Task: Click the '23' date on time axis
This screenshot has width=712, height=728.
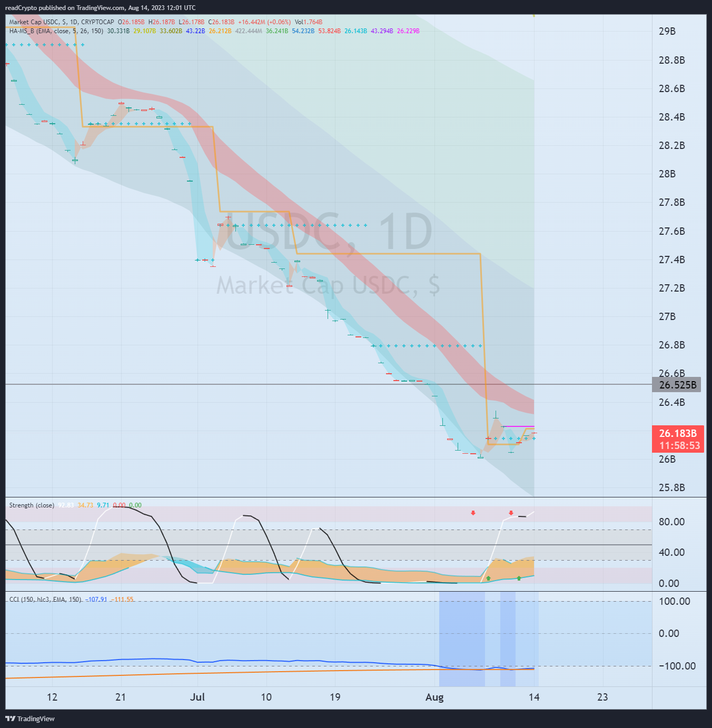Action: coord(602,697)
